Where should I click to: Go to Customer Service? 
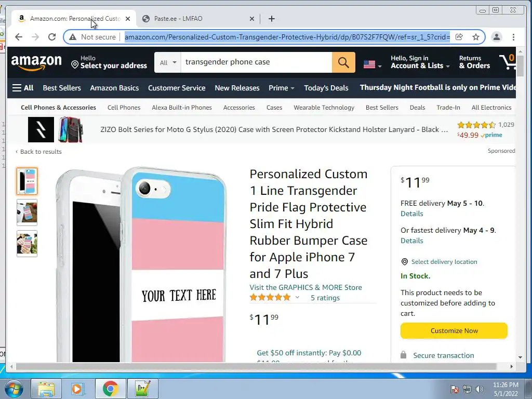(x=177, y=88)
